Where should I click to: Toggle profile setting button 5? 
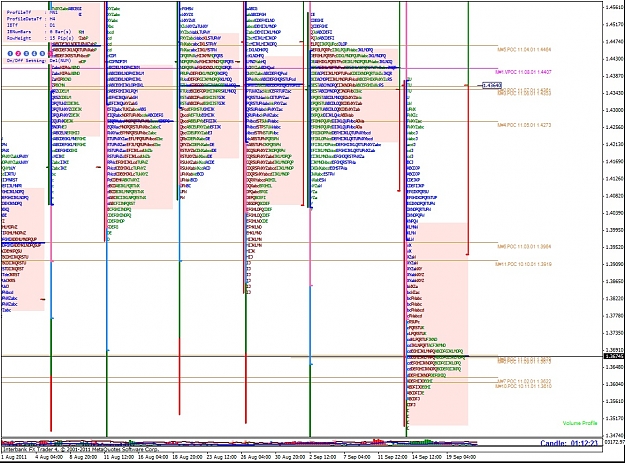(x=42, y=53)
